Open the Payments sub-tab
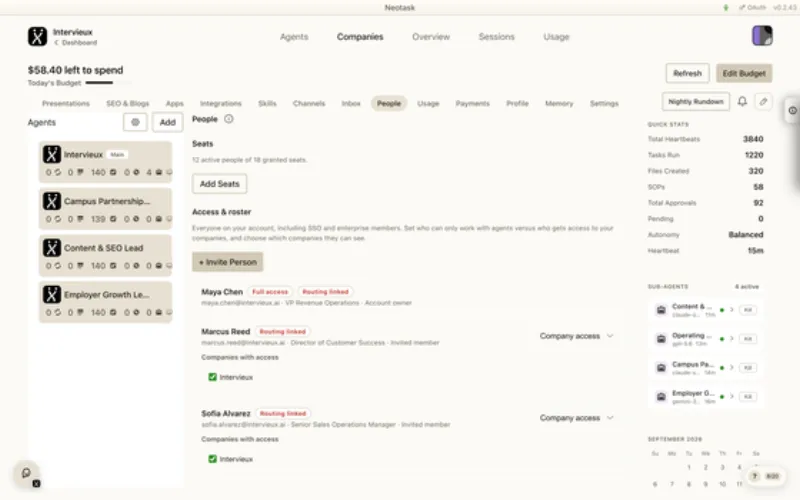The image size is (800, 500). 472,104
